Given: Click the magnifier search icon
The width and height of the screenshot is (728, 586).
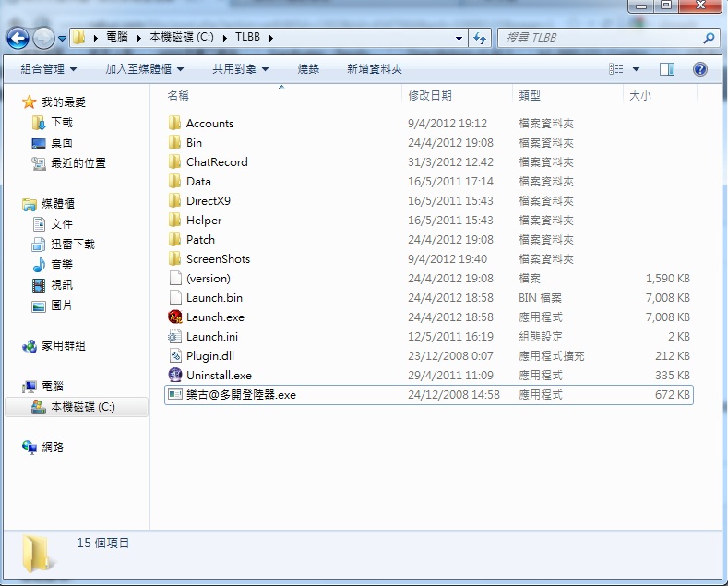Looking at the screenshot, I should click(709, 38).
